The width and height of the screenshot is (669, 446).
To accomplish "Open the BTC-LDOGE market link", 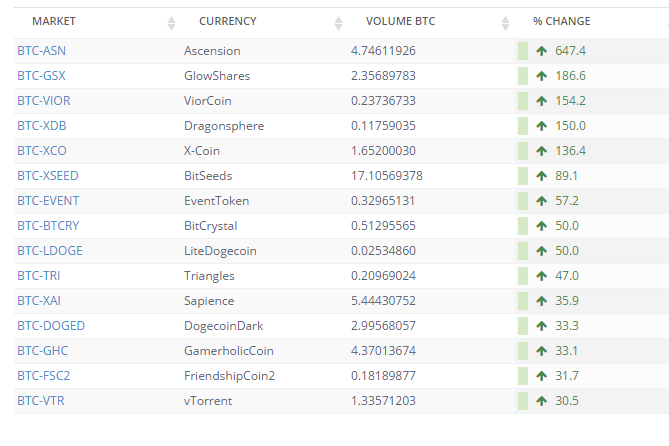I will click(50, 251).
